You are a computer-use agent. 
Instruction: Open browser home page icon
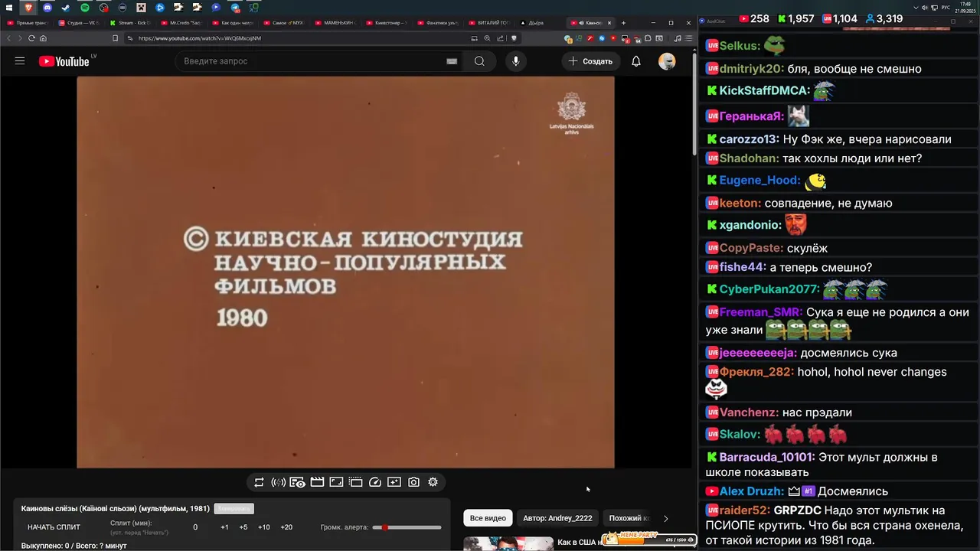click(43, 38)
